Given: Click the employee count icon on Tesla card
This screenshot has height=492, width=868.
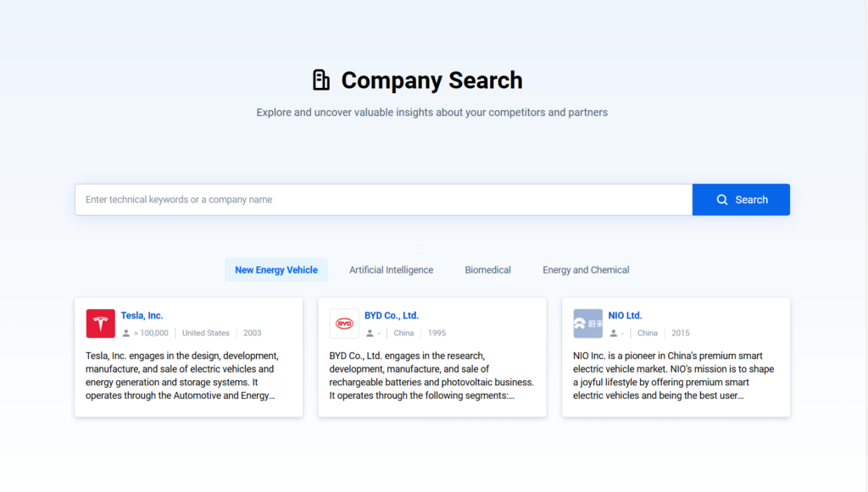Looking at the screenshot, I should pos(126,334).
